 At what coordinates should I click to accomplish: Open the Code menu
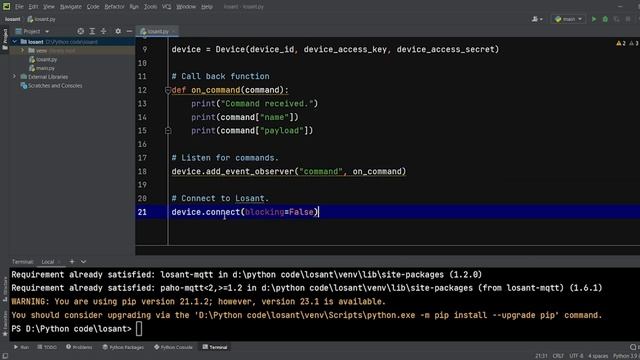[93, 7]
